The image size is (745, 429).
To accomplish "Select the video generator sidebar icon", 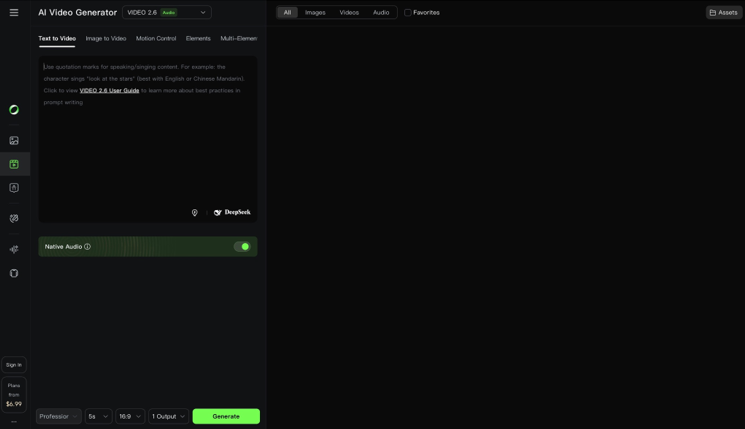I will click(x=14, y=164).
